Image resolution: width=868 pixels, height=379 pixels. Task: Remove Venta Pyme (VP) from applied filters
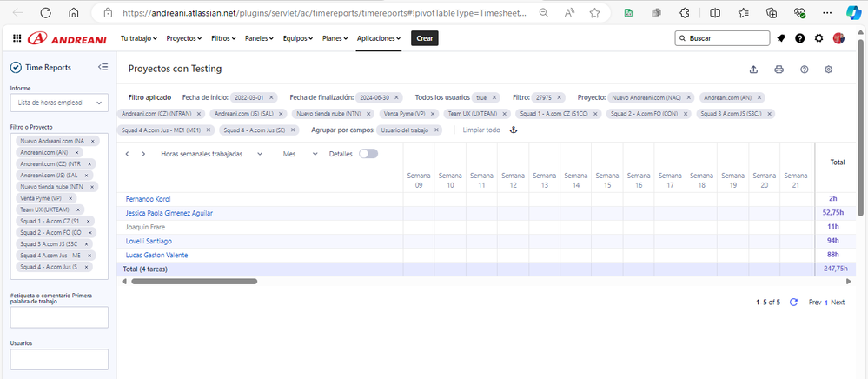[433, 114]
